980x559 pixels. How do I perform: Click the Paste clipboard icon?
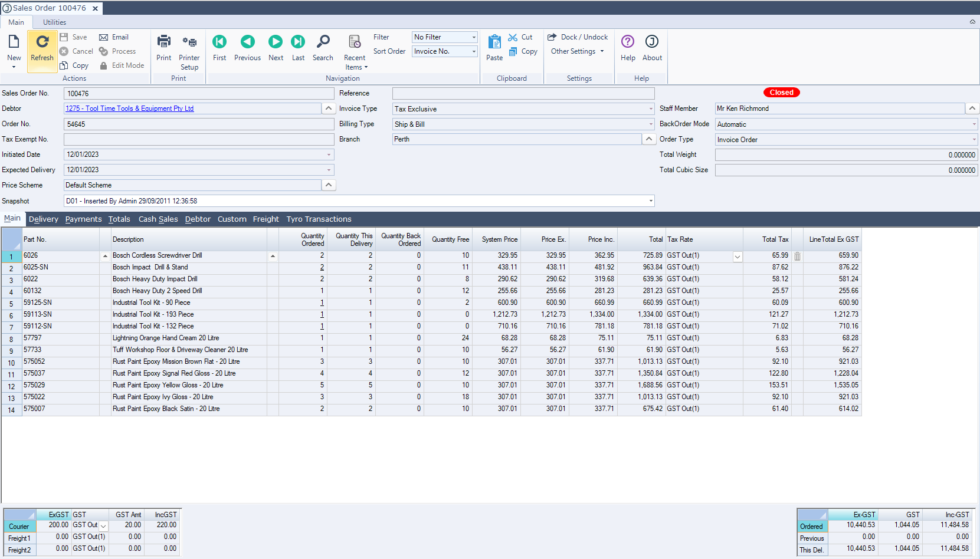point(494,42)
